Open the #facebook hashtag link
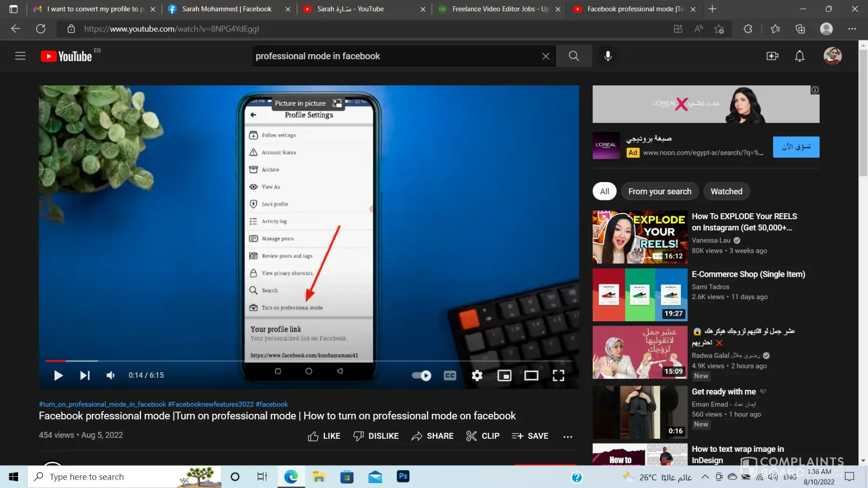 pos(271,404)
